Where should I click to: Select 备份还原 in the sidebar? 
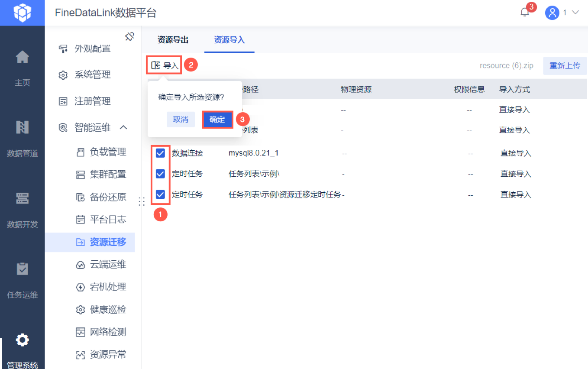[x=108, y=197]
